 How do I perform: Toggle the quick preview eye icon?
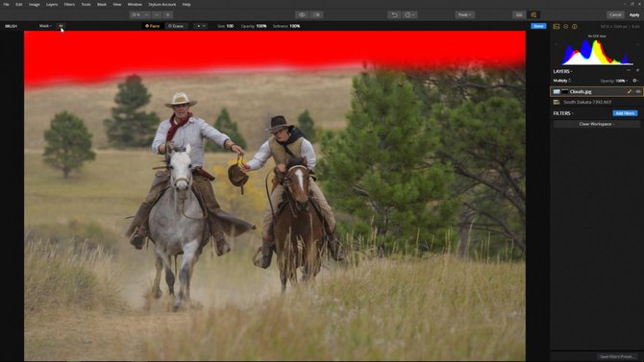302,14
